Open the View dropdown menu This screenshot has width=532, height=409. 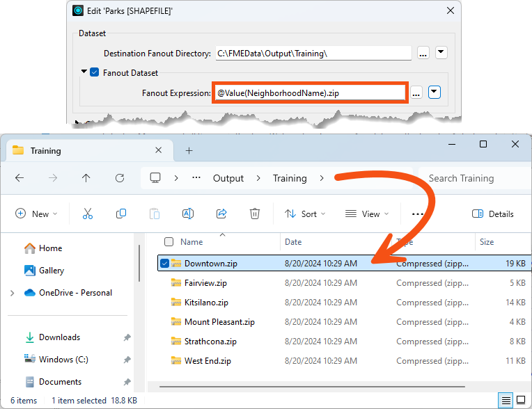click(367, 214)
